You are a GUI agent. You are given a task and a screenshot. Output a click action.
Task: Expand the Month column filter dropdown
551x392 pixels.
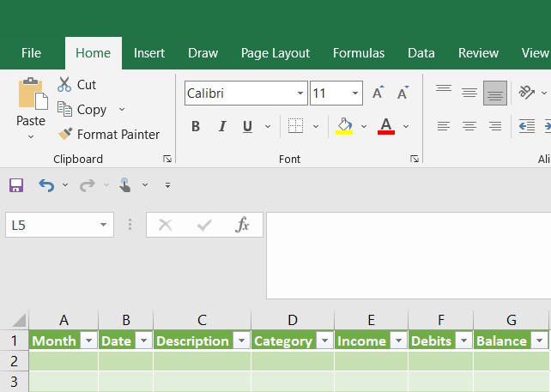point(88,341)
